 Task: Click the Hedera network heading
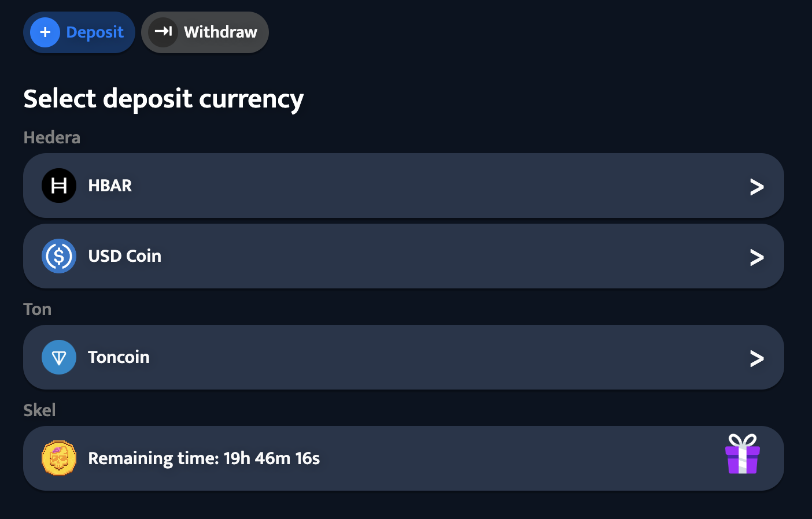pyautogui.click(x=52, y=138)
